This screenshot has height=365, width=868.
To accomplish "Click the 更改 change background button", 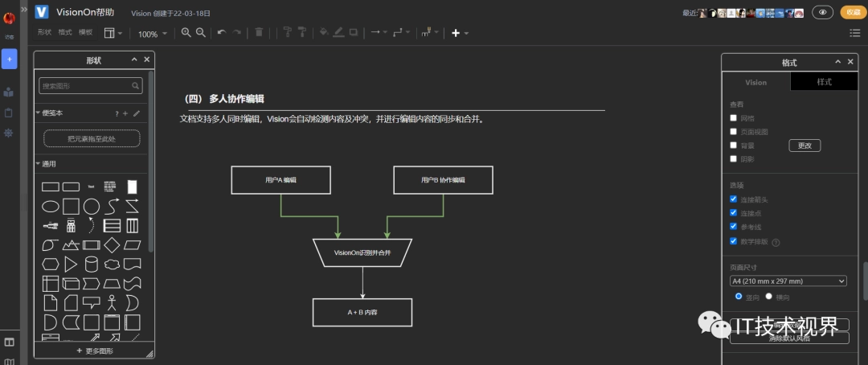I will point(805,146).
